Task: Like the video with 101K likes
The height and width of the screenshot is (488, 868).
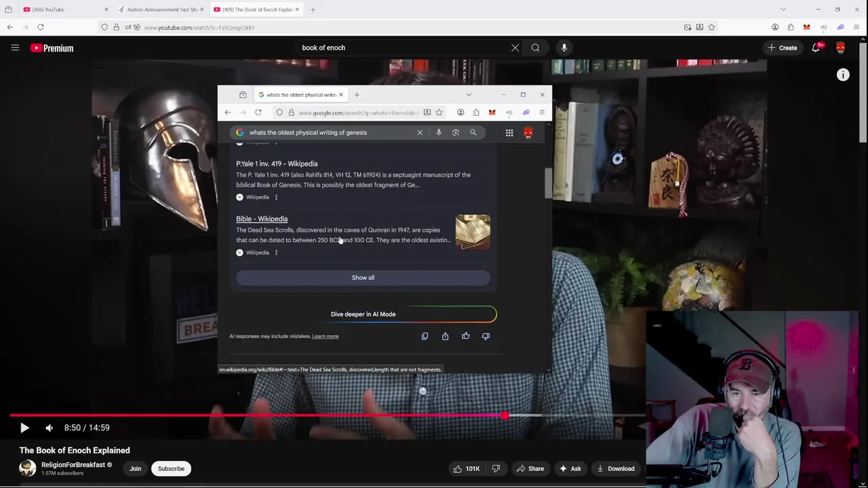Action: [468, 468]
